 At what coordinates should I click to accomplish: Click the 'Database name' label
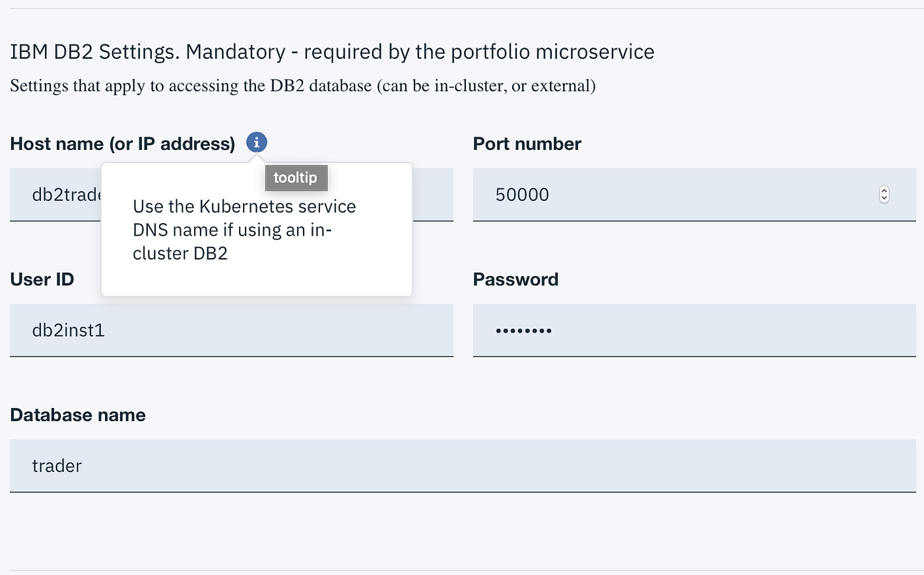click(x=78, y=415)
